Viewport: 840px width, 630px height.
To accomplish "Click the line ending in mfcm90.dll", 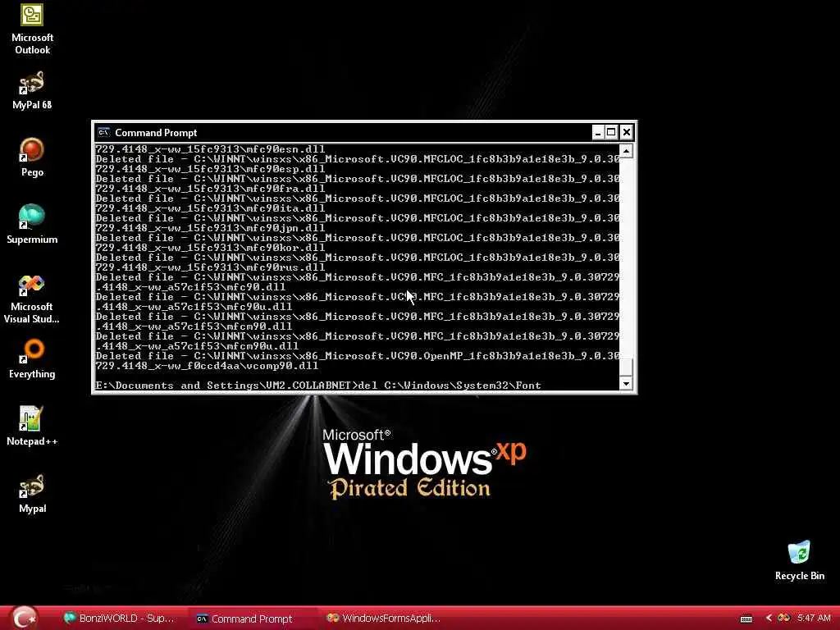I will coord(194,326).
